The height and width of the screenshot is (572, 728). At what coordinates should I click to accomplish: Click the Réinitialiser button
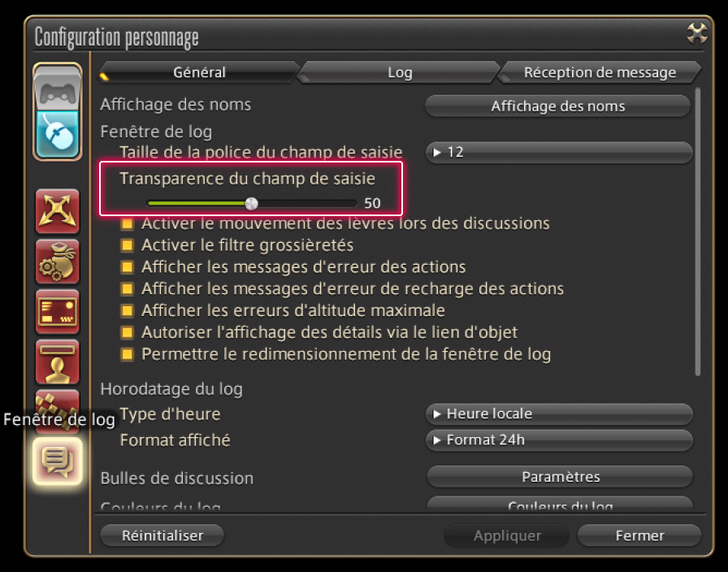click(x=162, y=535)
